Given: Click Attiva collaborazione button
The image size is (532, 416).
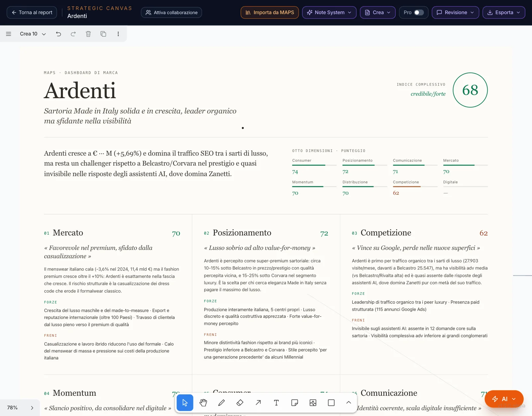Looking at the screenshot, I should click(x=172, y=12).
